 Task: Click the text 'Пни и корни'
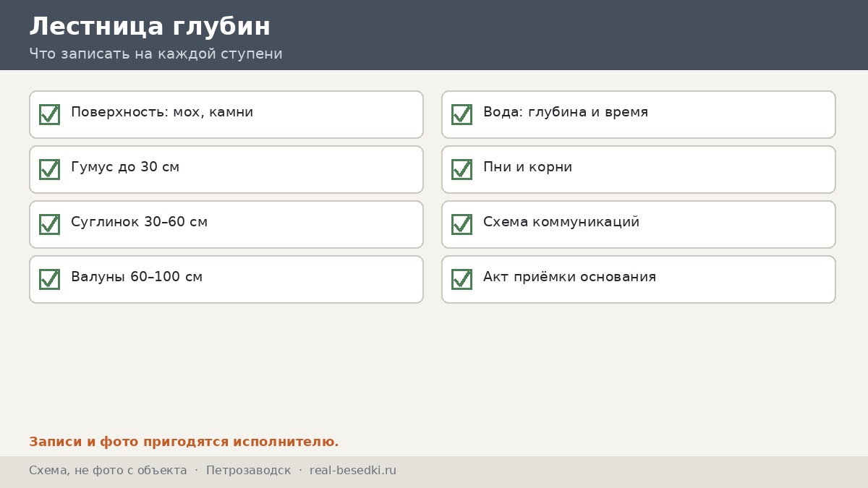[x=527, y=168]
